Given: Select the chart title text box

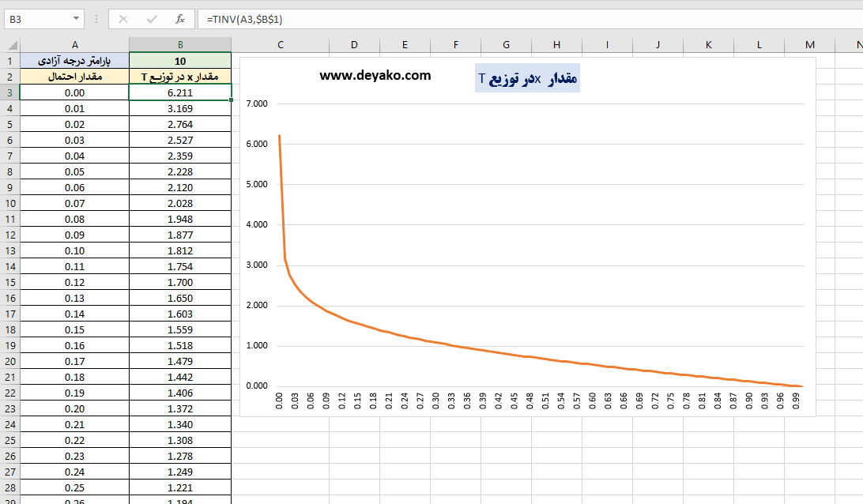Looking at the screenshot, I should point(527,78).
